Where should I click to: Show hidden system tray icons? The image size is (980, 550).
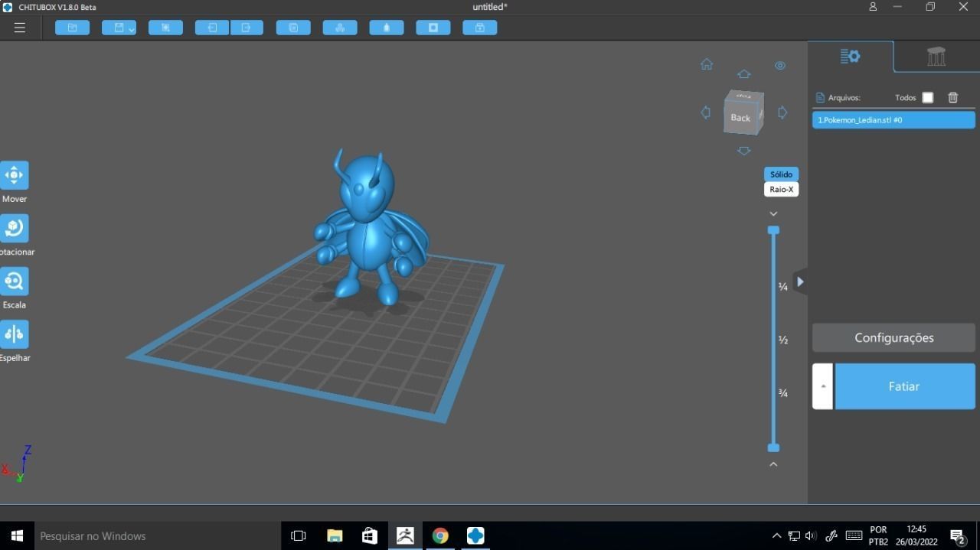tap(776, 535)
